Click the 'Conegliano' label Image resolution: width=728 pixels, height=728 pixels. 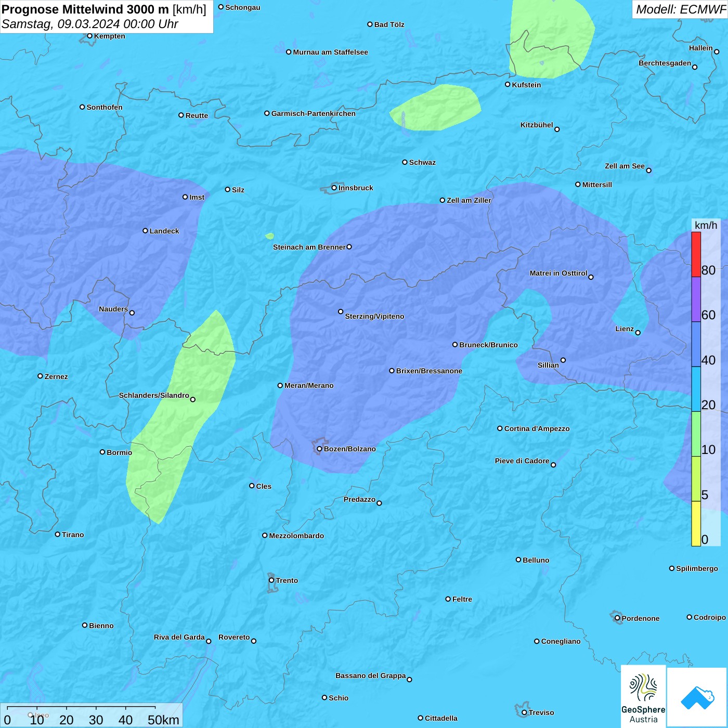[561, 641]
